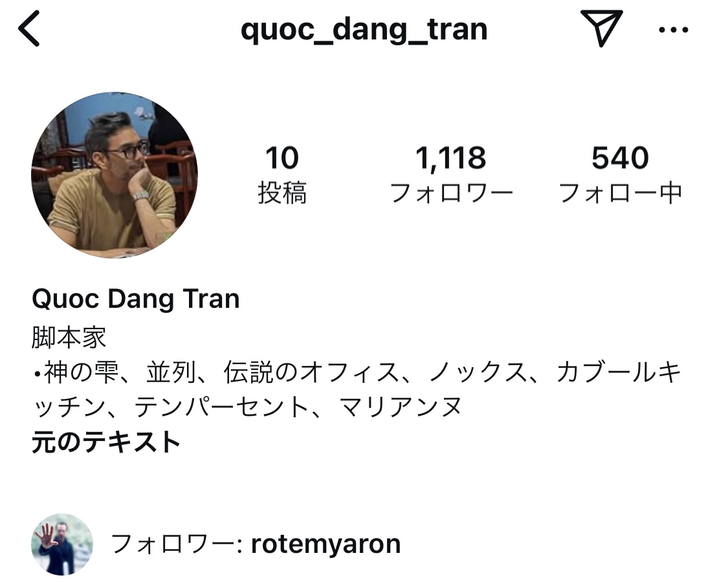Screen dimensions: 728x582
Task: Tap the quoc_dang_tran username header
Action: 364,30
